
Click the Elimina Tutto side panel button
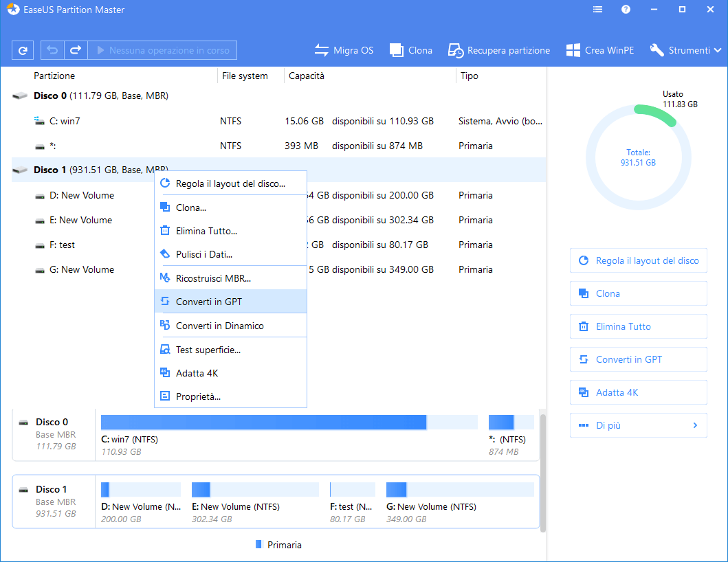[639, 326]
